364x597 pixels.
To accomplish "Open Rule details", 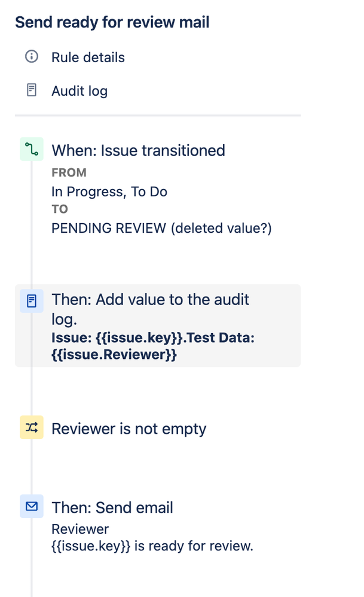I will coord(88,57).
